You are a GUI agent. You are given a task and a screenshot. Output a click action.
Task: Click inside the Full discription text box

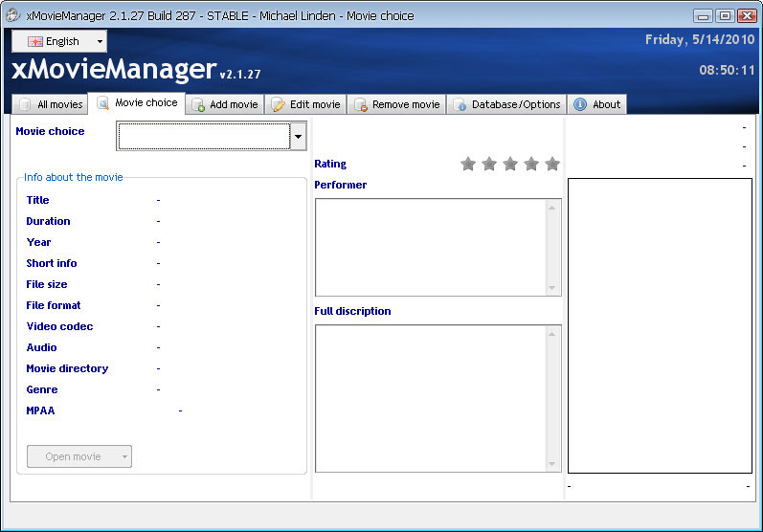click(x=431, y=399)
